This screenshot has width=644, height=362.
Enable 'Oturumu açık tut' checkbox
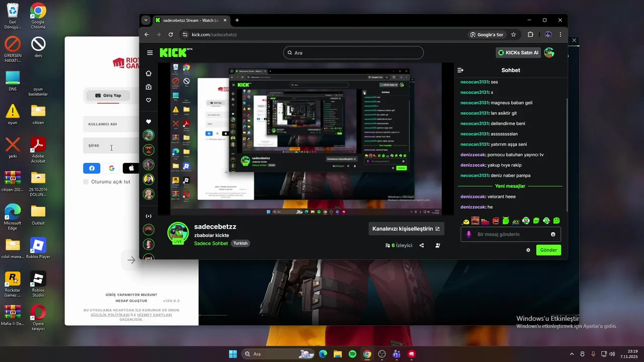click(86, 182)
